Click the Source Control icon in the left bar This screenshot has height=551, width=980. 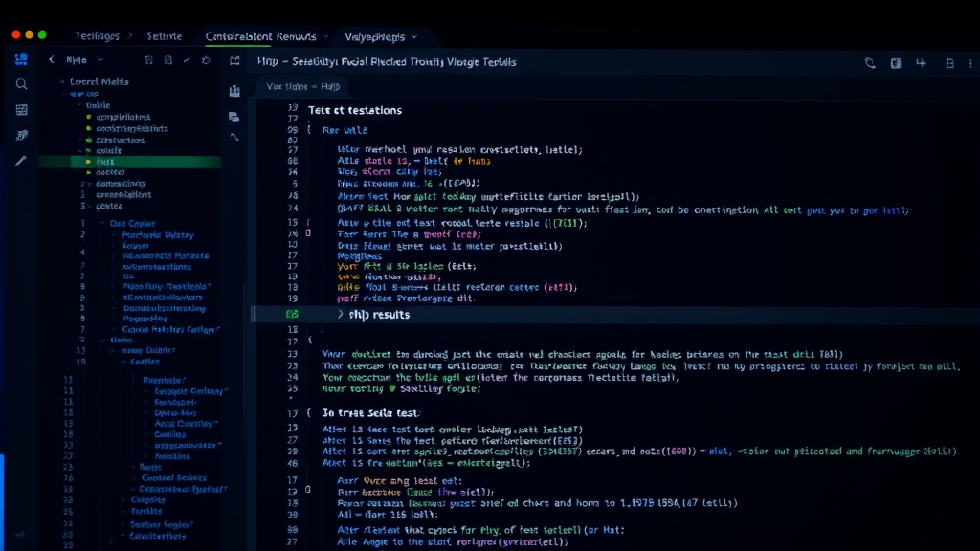point(21,137)
